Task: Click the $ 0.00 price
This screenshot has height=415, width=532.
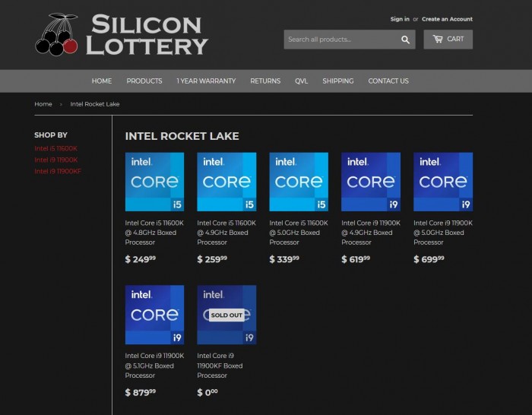Action: point(207,393)
